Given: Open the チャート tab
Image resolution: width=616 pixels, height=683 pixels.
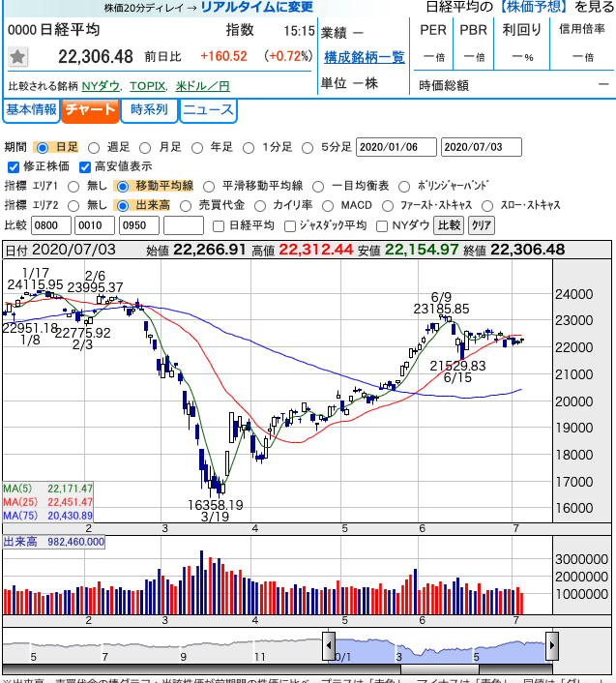Looking at the screenshot, I should click(90, 110).
